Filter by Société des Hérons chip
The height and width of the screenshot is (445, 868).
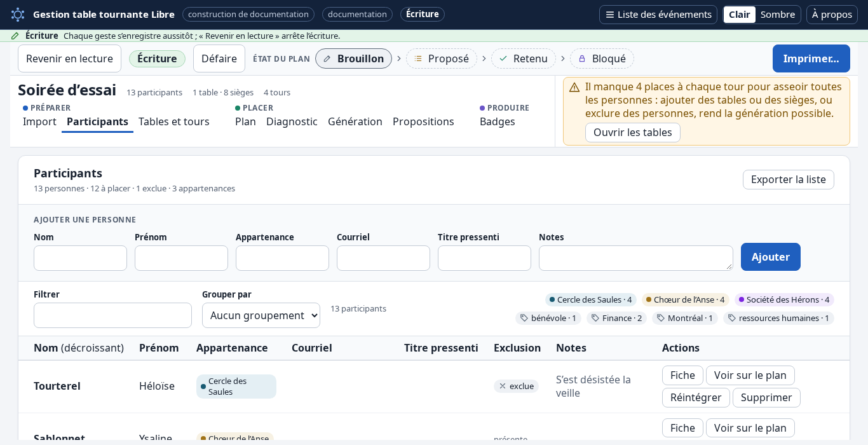point(784,299)
